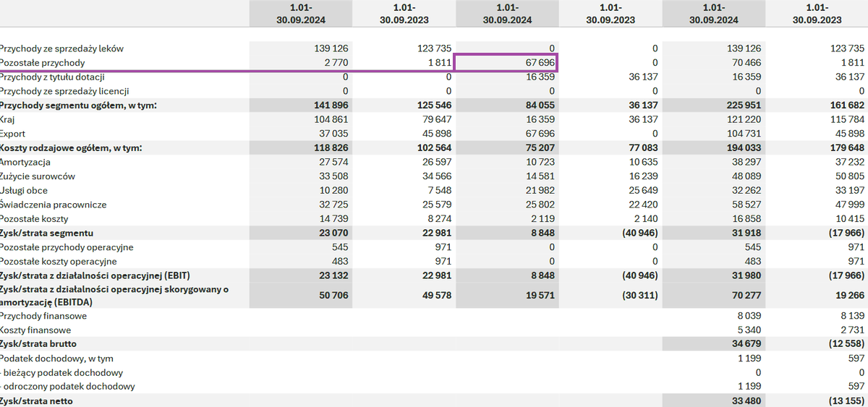Viewport: 868px width, 407px height.
Task: Click the costs total 194 033
Action: (744, 148)
